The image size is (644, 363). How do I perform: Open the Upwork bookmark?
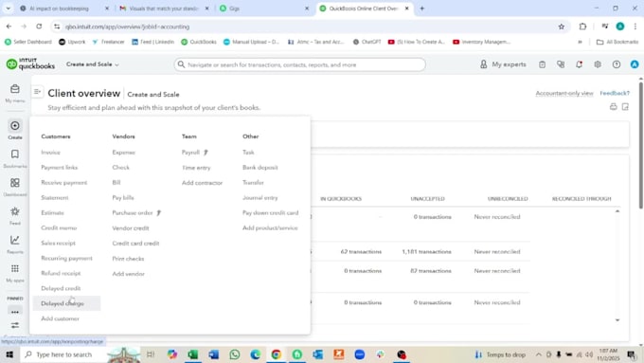pyautogui.click(x=72, y=42)
